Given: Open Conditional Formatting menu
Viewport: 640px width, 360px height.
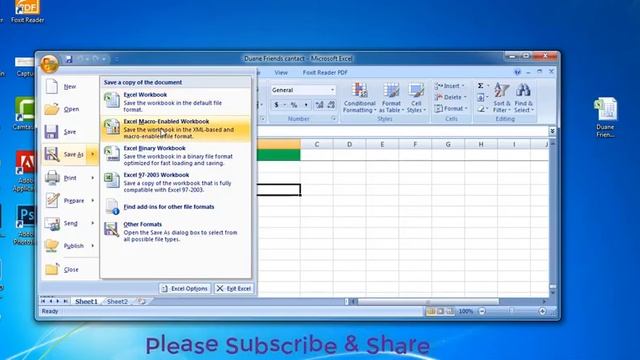Looking at the screenshot, I should pos(359,98).
